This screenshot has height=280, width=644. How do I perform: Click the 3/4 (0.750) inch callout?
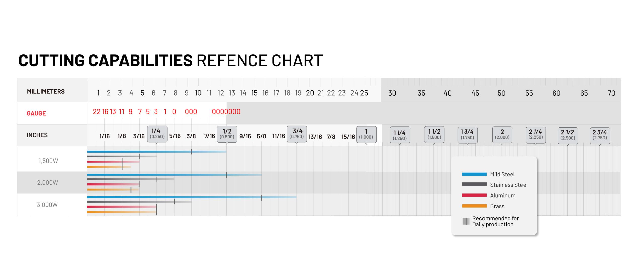click(x=297, y=134)
